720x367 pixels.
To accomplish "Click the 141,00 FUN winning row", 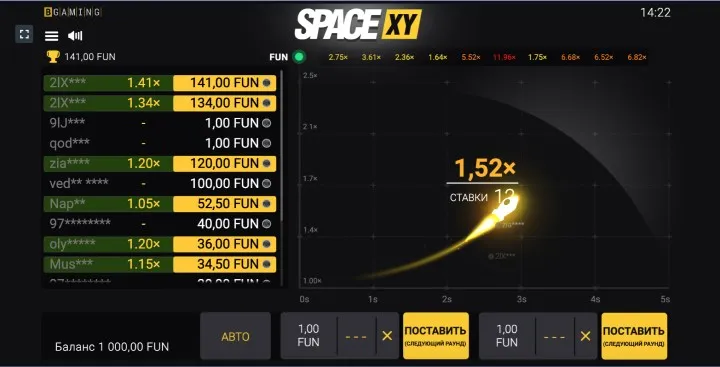I will click(160, 83).
